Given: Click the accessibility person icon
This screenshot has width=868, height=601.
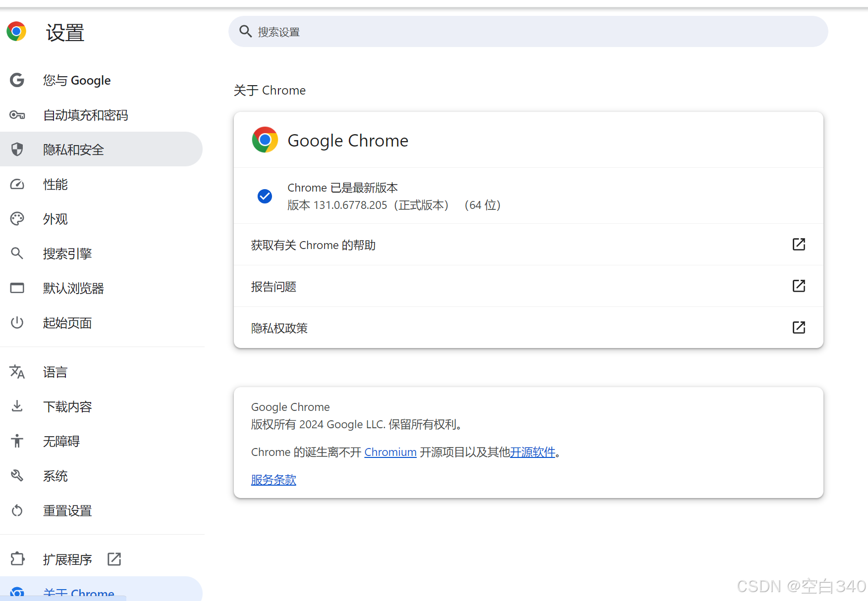Looking at the screenshot, I should 17,441.
